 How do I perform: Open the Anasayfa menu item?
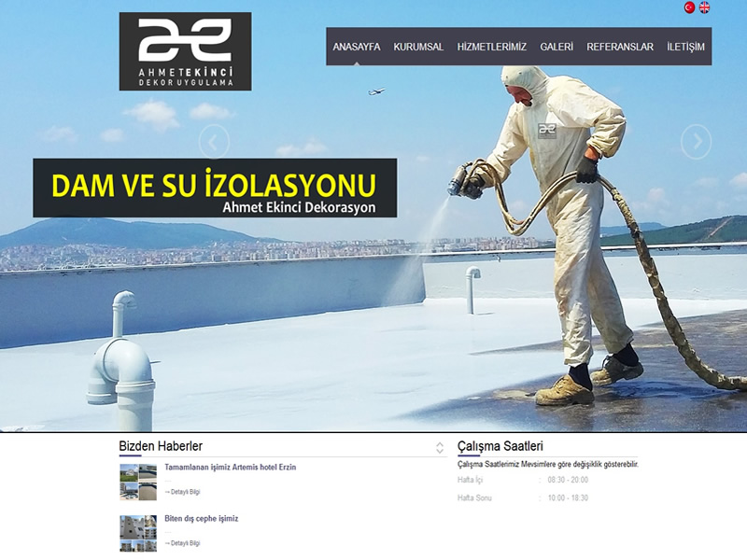(356, 47)
